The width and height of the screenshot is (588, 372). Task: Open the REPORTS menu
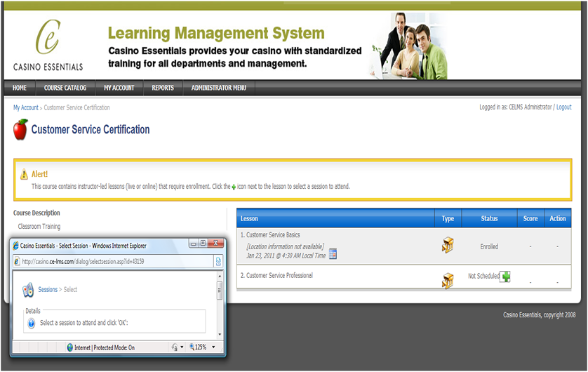click(163, 88)
